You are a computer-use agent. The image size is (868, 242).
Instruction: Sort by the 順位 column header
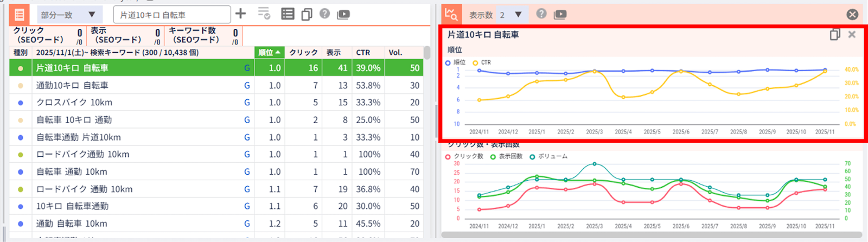coord(270,53)
